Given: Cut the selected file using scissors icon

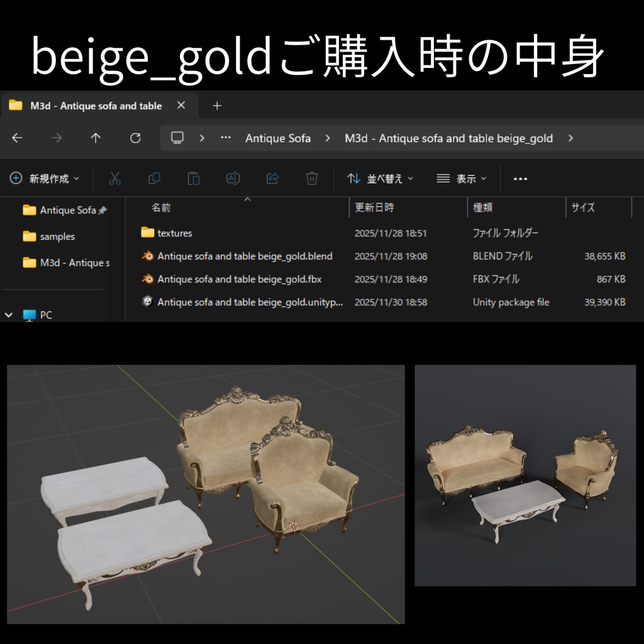Looking at the screenshot, I should pos(114,178).
